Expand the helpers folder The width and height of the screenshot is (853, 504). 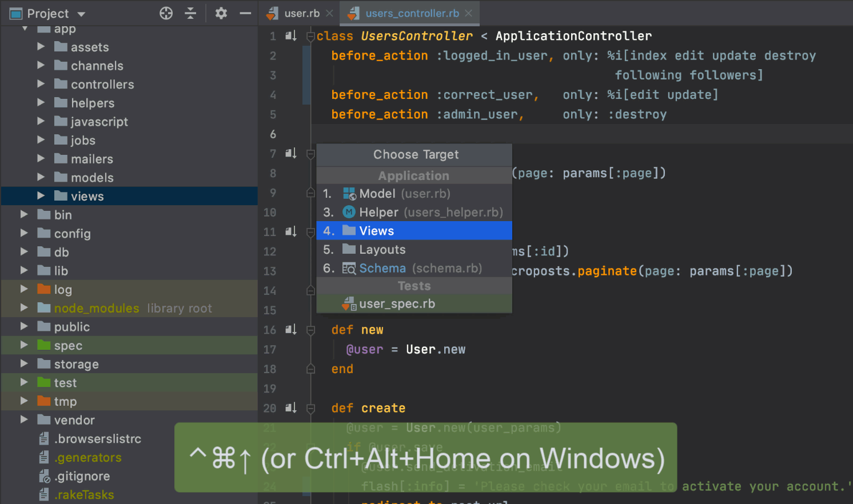tap(41, 102)
